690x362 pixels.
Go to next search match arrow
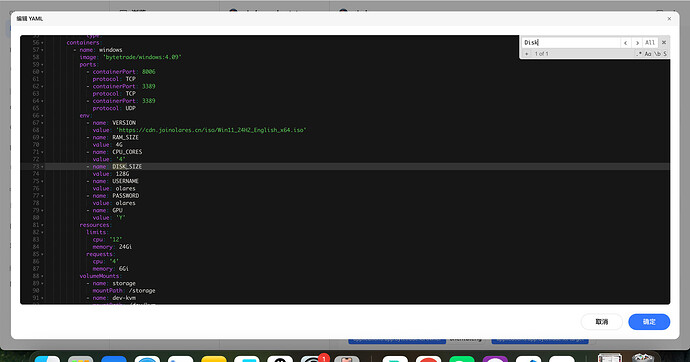click(x=637, y=43)
